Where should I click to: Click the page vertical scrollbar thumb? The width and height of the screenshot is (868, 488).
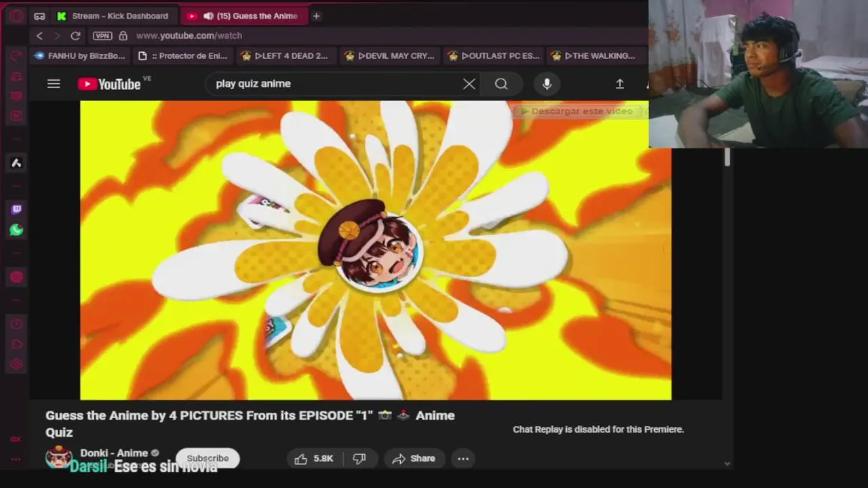(727, 157)
